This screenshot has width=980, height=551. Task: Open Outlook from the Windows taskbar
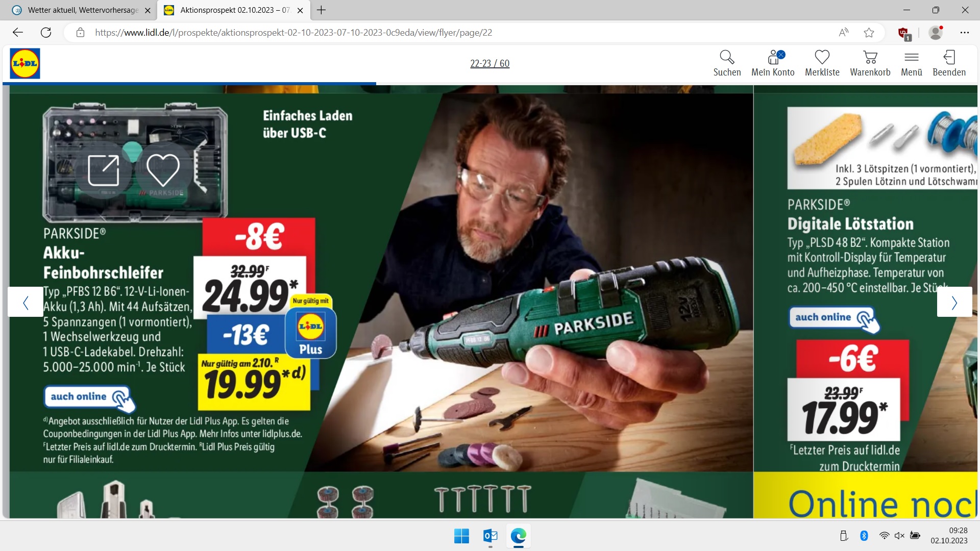[490, 536]
